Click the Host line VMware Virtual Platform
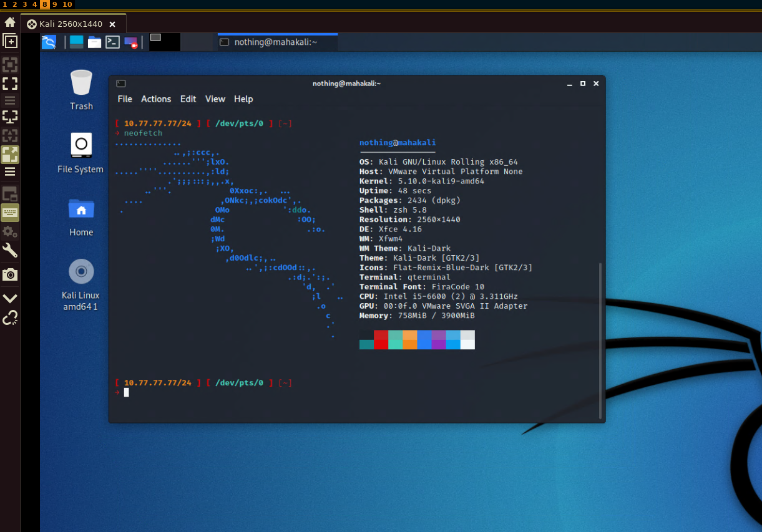Image resolution: width=762 pixels, height=532 pixels. pos(441,172)
